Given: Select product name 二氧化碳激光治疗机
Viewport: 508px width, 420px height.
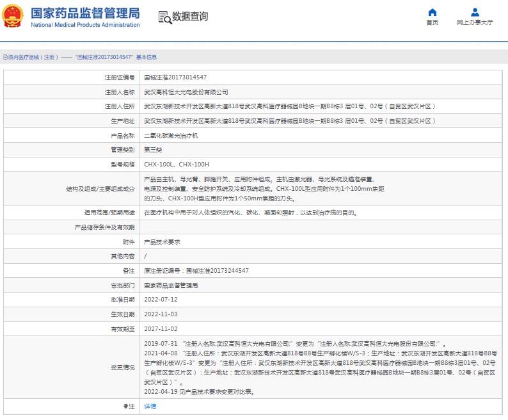Looking at the screenshot, I should [171, 136].
